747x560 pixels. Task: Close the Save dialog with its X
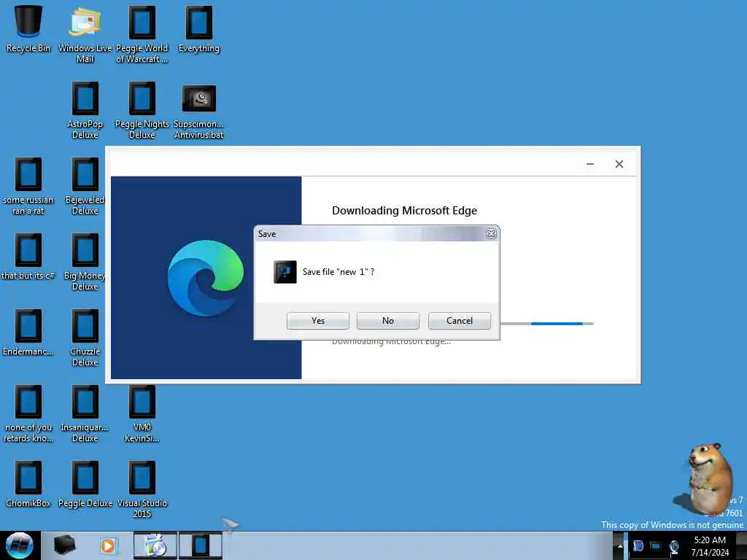491,234
